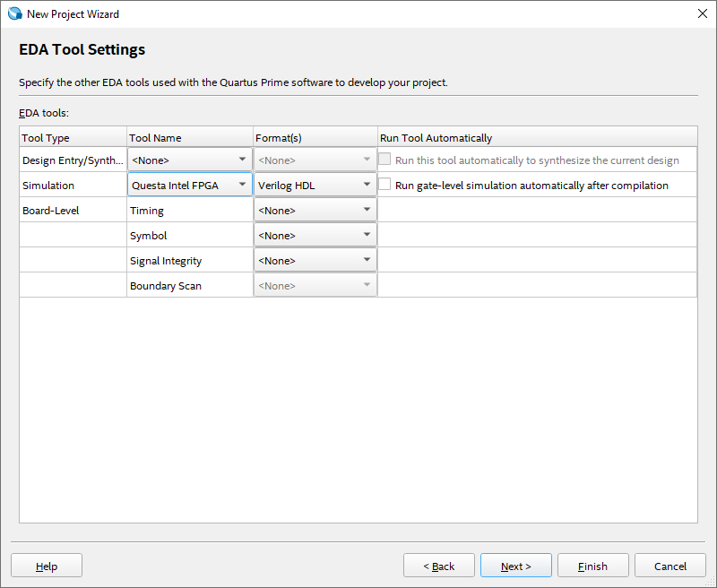Click the Boundary Scan format dropdown
This screenshot has width=717, height=588.
coord(315,286)
